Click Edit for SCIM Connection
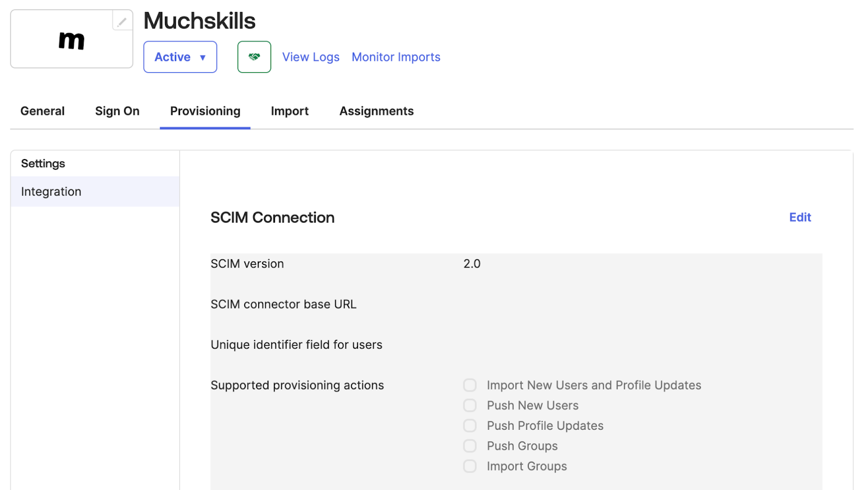 click(x=800, y=218)
